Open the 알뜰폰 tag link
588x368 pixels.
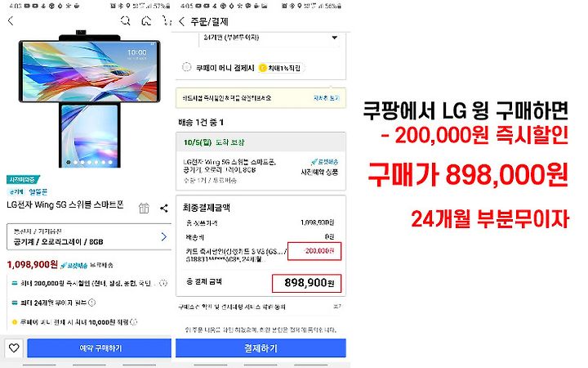click(x=38, y=191)
